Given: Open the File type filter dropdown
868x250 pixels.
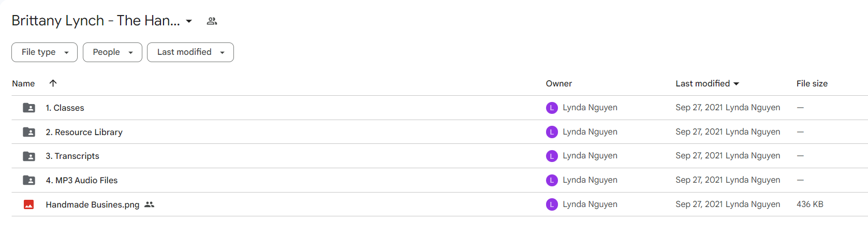Looking at the screenshot, I should click(45, 52).
